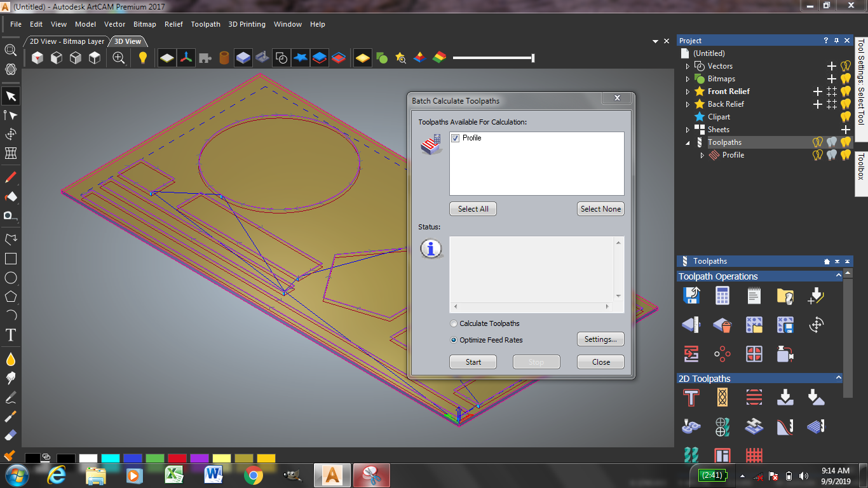The height and width of the screenshot is (488, 868).
Task: Click the RGB axis origin toolbar icon
Action: [186, 58]
